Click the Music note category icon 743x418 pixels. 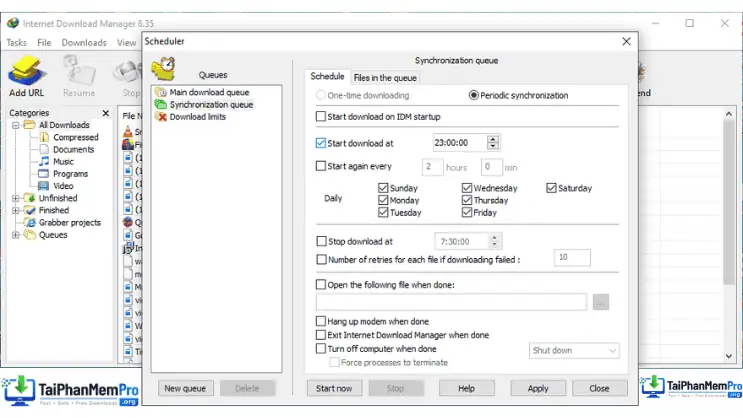[44, 161]
